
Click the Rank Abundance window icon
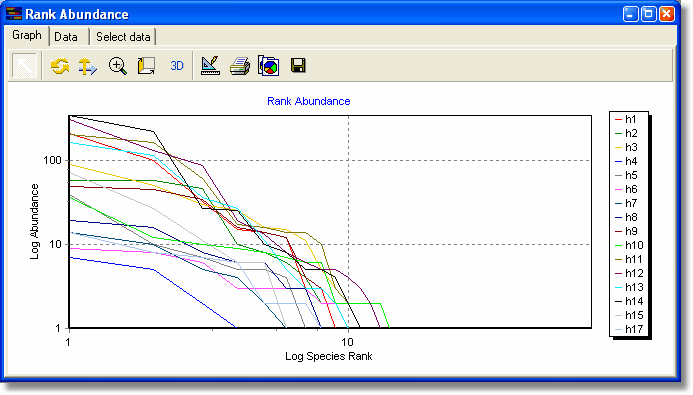[x=14, y=14]
